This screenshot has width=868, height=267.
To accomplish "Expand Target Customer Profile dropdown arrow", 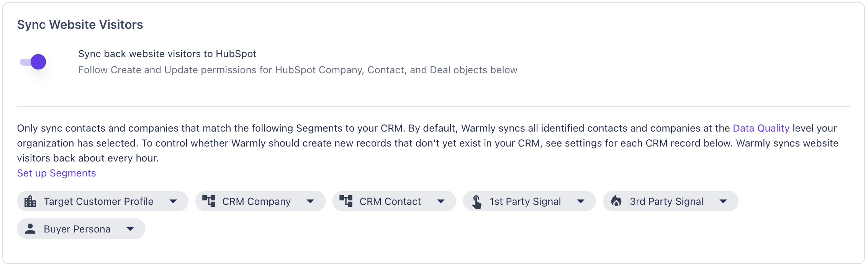I will coord(173,201).
